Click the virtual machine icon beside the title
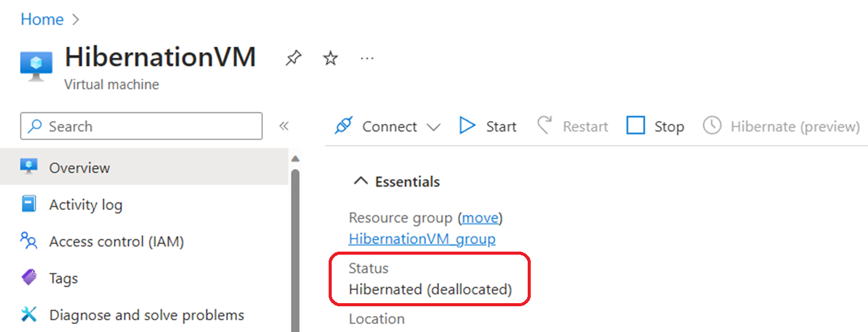Screen dimensions: 868x332 pyautogui.click(x=36, y=66)
